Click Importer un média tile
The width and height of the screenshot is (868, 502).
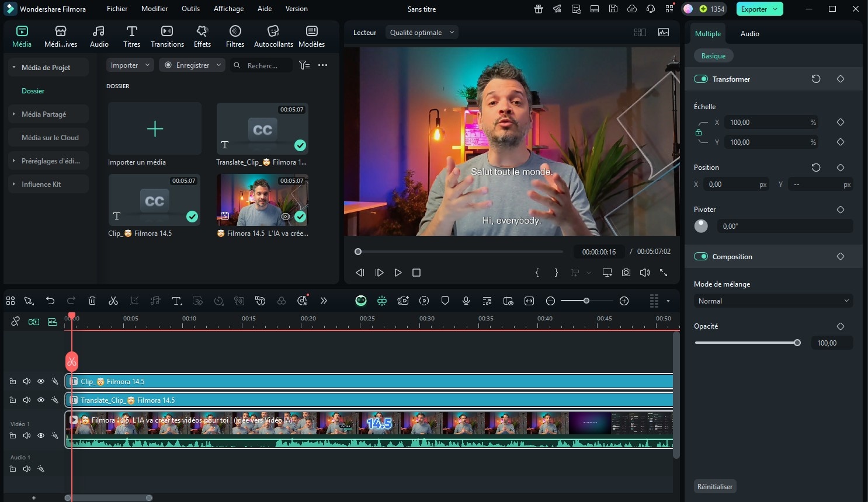(155, 128)
